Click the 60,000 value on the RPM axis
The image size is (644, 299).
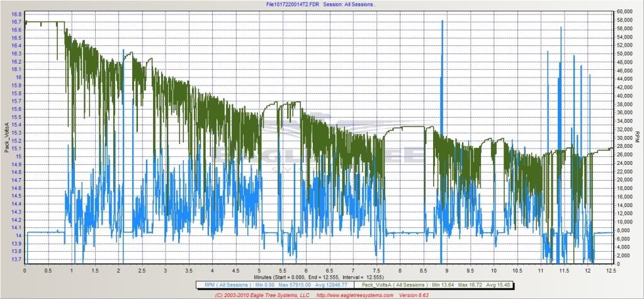[624, 11]
